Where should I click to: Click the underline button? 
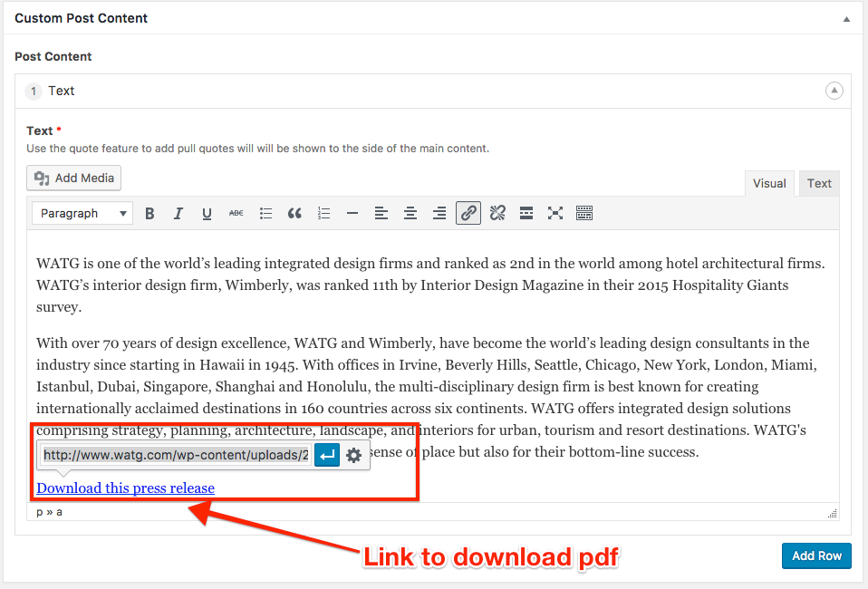207,214
